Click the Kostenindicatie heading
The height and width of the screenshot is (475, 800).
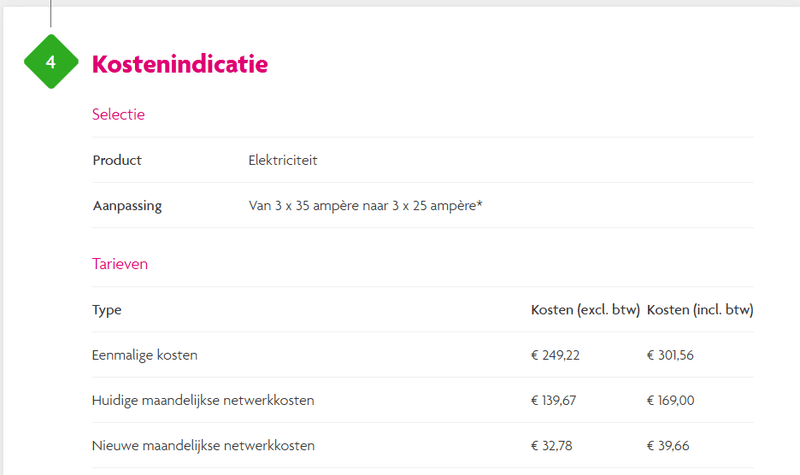click(x=180, y=64)
